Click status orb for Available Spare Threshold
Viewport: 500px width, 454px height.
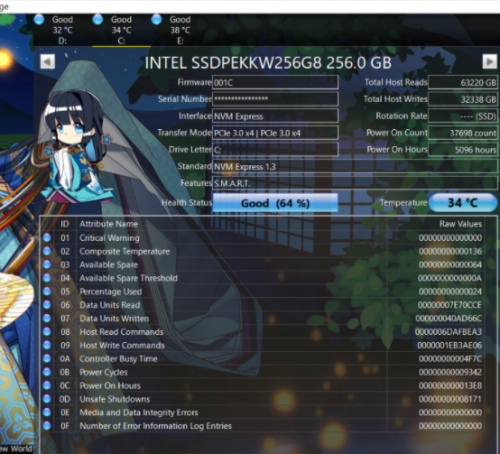47,278
